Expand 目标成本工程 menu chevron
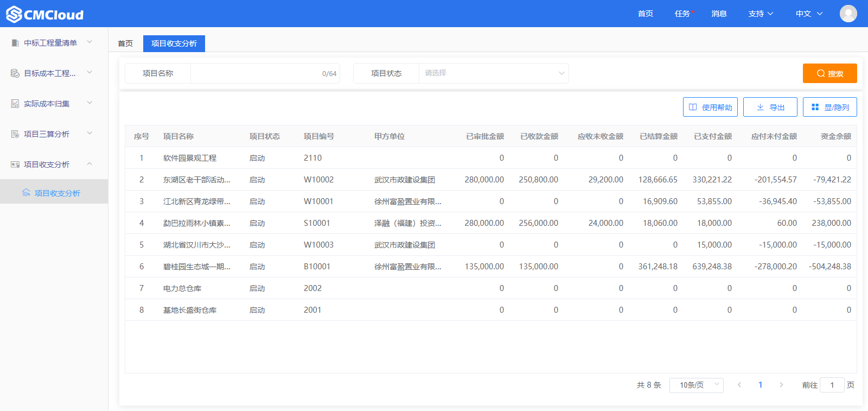The image size is (868, 411). [x=90, y=72]
